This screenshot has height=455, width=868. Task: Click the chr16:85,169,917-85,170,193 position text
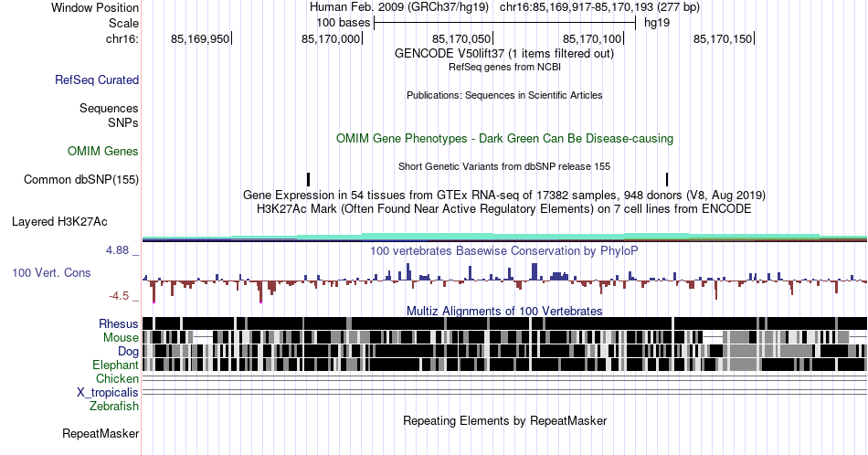pos(599,7)
